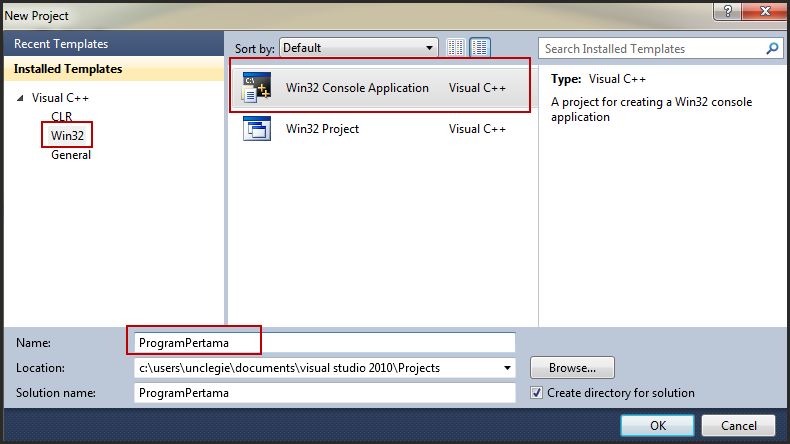Click the Browse... button
Image resolution: width=790 pixels, height=444 pixels.
click(x=572, y=368)
